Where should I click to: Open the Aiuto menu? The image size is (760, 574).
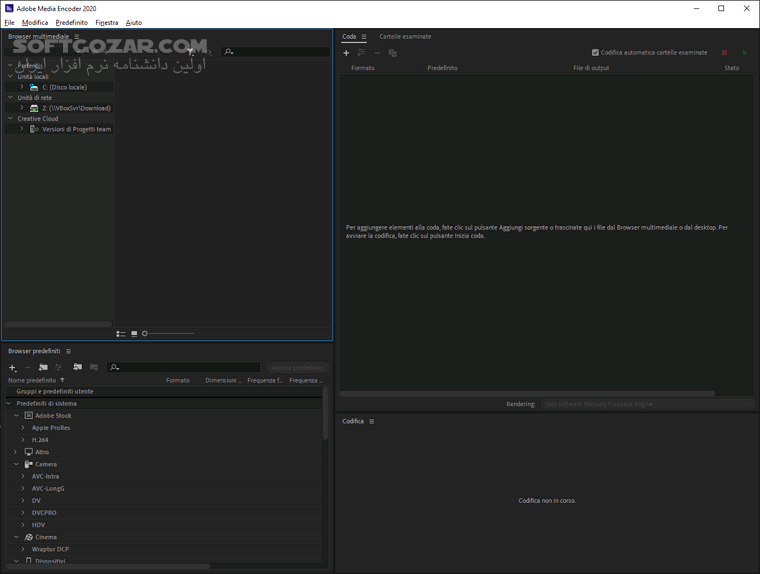click(134, 22)
